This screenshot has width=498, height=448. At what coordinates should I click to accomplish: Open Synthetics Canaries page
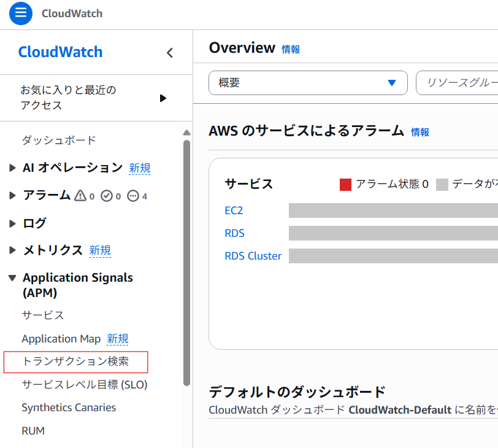click(x=69, y=407)
